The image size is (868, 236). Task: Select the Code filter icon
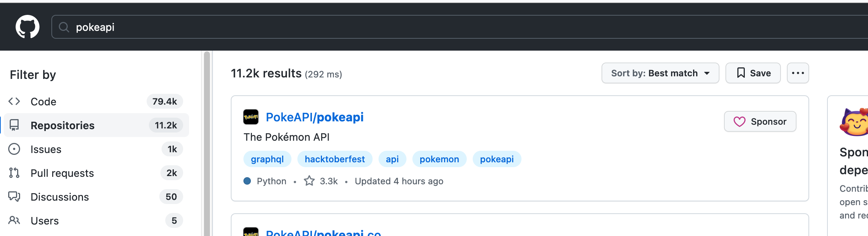14,101
